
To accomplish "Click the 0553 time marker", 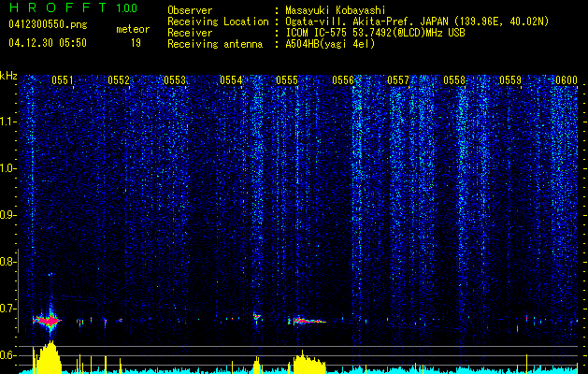I will tap(175, 79).
